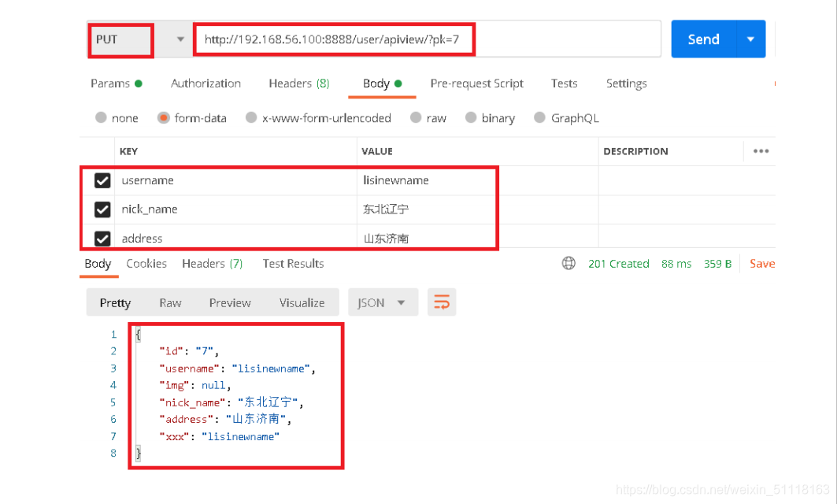The image size is (837, 504).
Task: Open the Pre-request Script tab
Action: click(476, 83)
